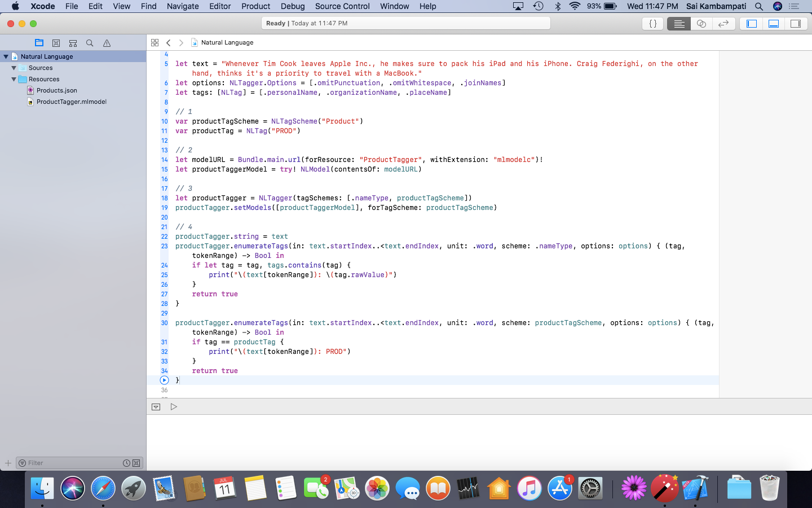Execute playground with bottom play button
The image size is (812, 508).
174,406
